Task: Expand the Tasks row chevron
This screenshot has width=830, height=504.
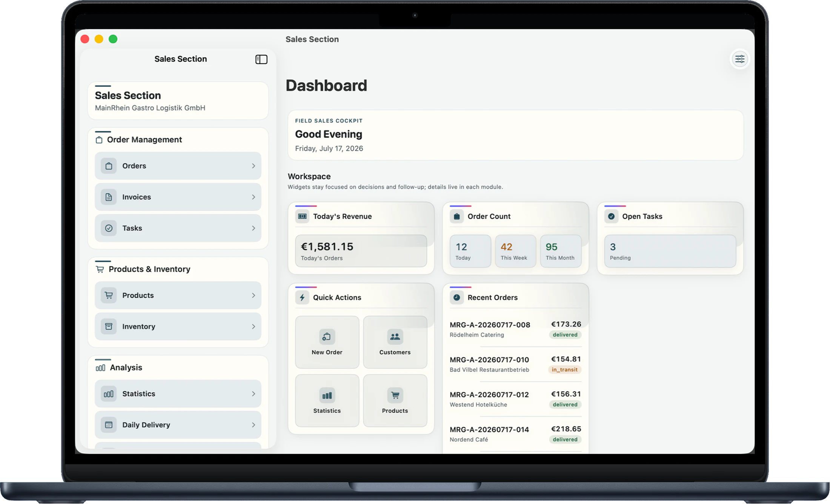Action: tap(254, 228)
